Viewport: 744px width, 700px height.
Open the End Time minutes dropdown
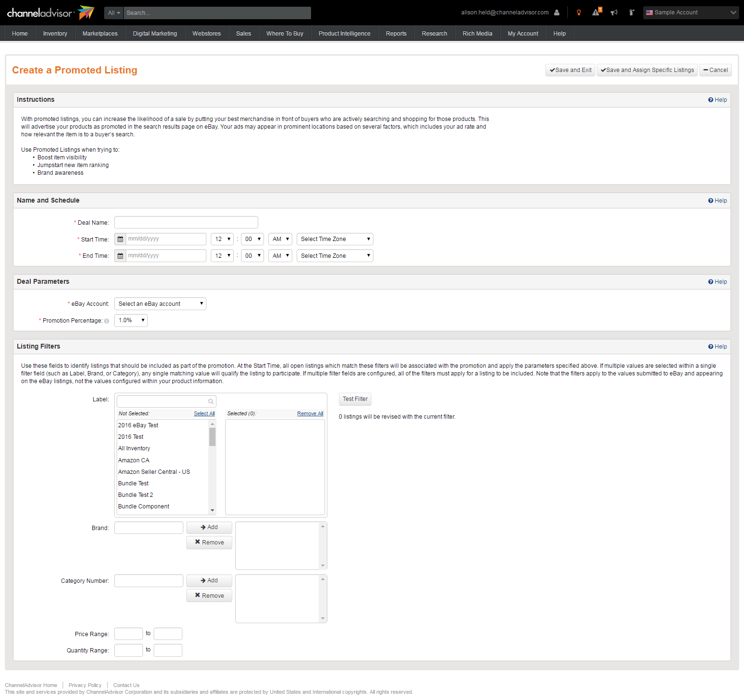tap(252, 256)
